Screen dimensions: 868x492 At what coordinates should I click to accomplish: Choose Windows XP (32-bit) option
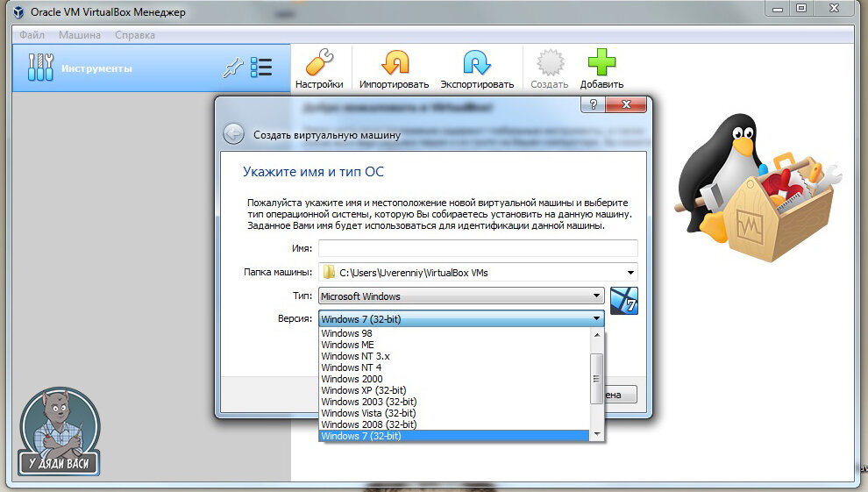454,390
